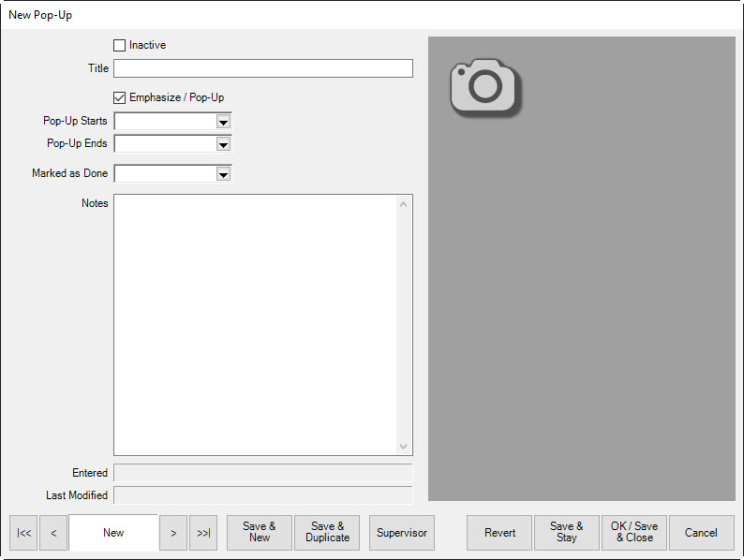Revert changes with the Revert button
Viewport: 744px width, 560px height.
tap(499, 533)
